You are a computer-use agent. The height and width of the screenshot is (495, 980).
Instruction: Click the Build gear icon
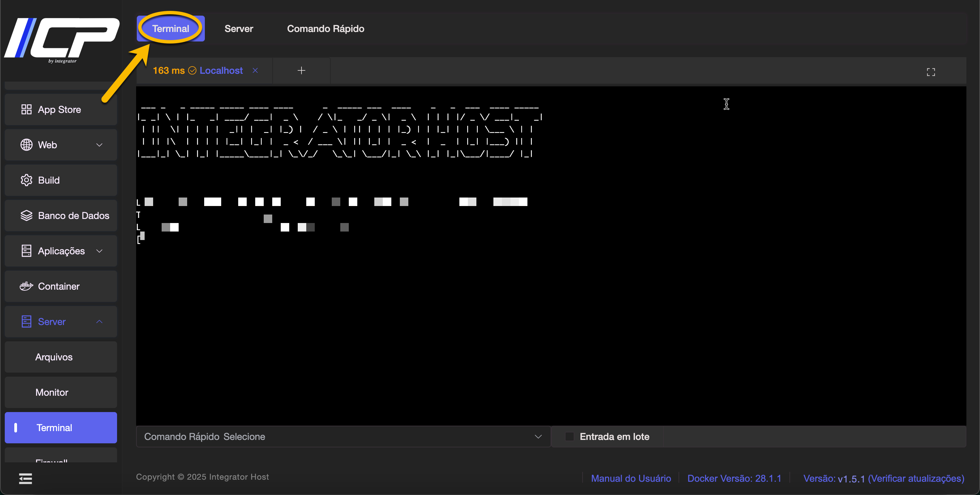pos(26,180)
